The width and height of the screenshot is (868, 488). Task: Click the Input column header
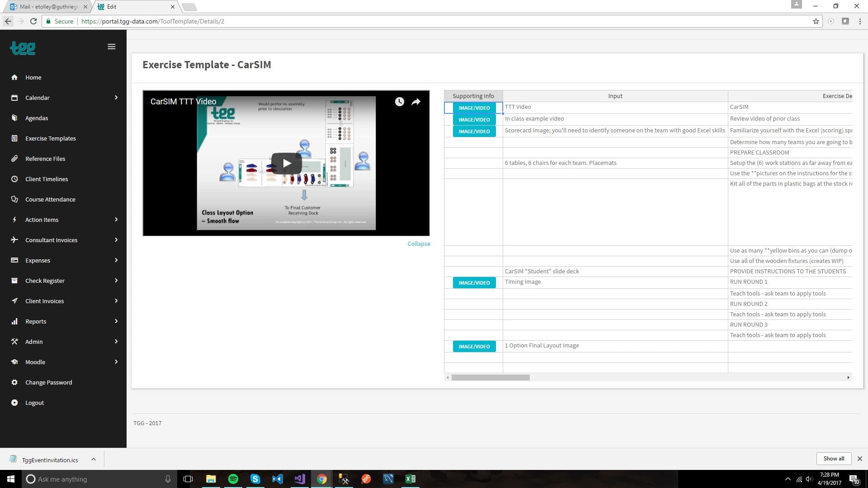click(615, 96)
